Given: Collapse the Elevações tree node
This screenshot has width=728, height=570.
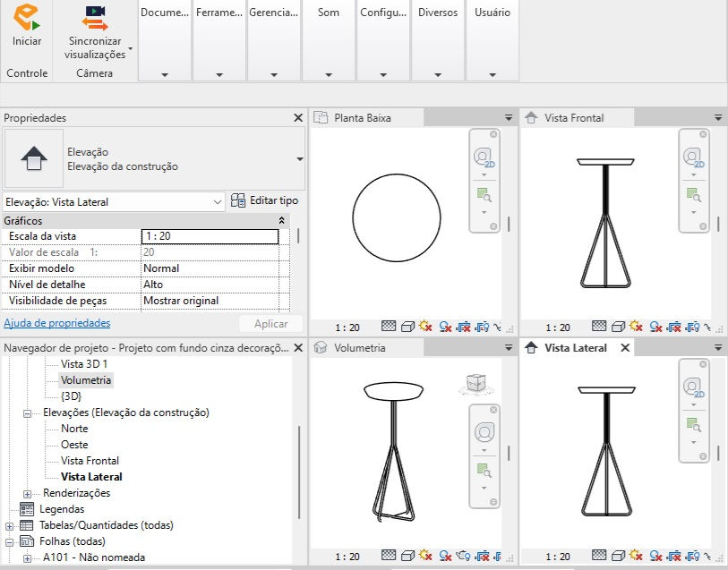Looking at the screenshot, I should [28, 413].
